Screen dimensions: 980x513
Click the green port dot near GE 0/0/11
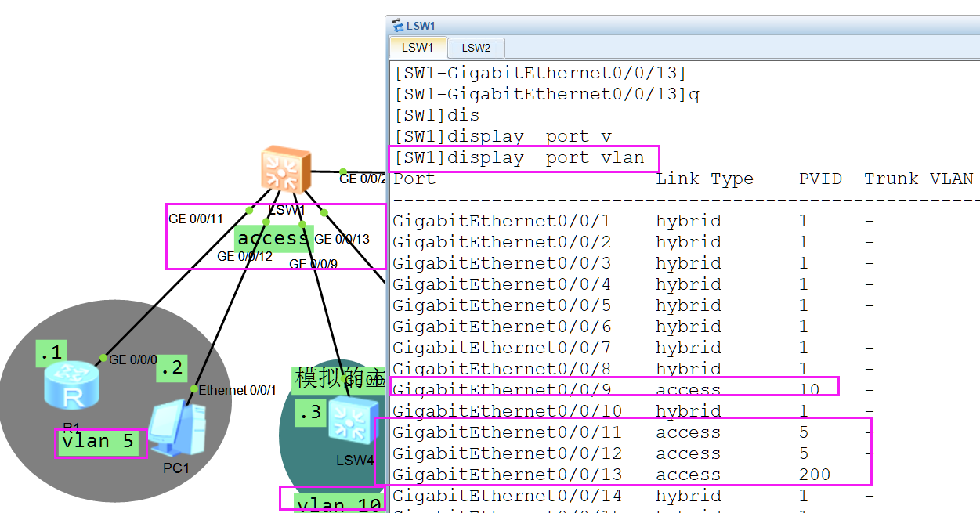pyautogui.click(x=249, y=210)
